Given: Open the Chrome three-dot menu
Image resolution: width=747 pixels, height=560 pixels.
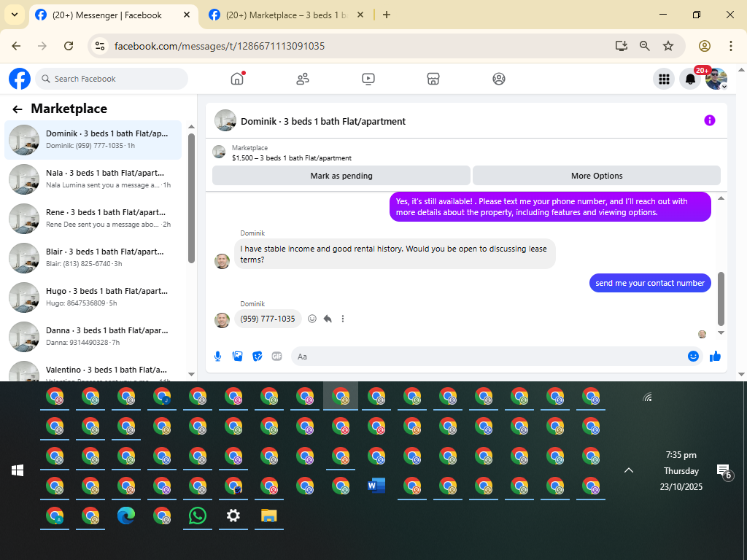Looking at the screenshot, I should coord(731,46).
